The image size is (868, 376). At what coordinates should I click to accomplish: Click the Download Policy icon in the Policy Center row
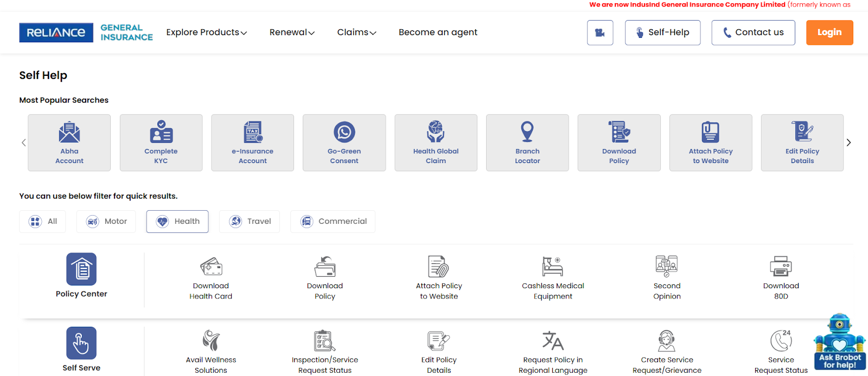click(x=325, y=267)
